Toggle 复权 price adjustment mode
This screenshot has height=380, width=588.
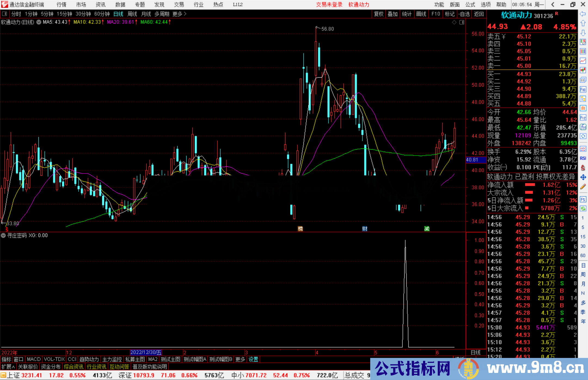point(378,14)
